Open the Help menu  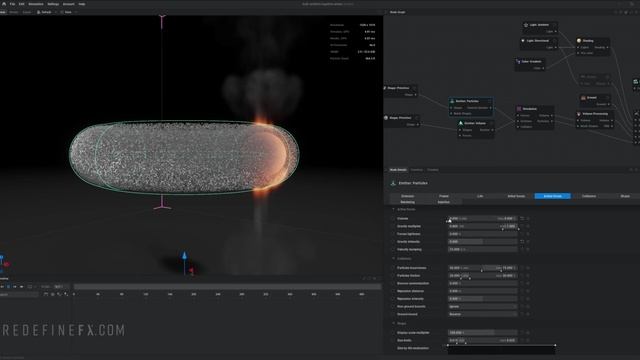[x=82, y=4]
